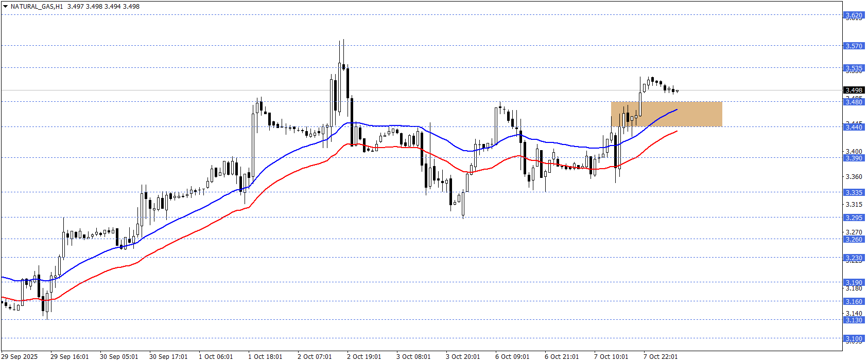Click the 3.335 level price label
The width and height of the screenshot is (868, 363).
click(854, 193)
